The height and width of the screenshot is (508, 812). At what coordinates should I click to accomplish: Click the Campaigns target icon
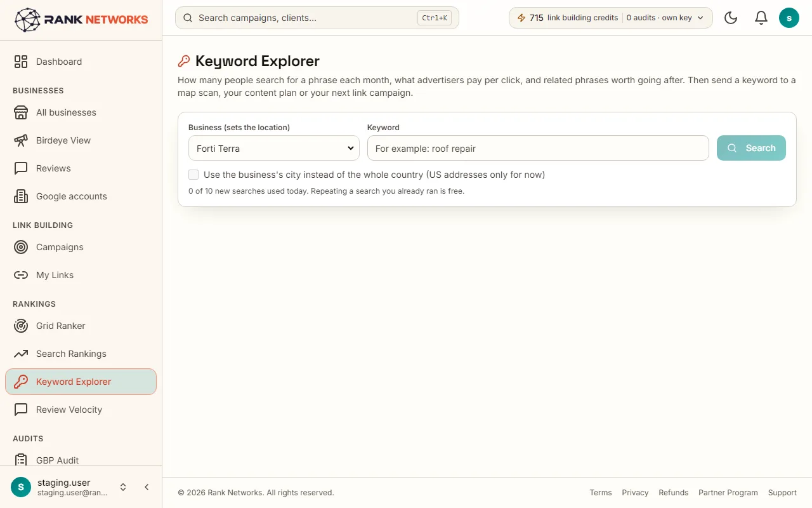pyautogui.click(x=21, y=247)
